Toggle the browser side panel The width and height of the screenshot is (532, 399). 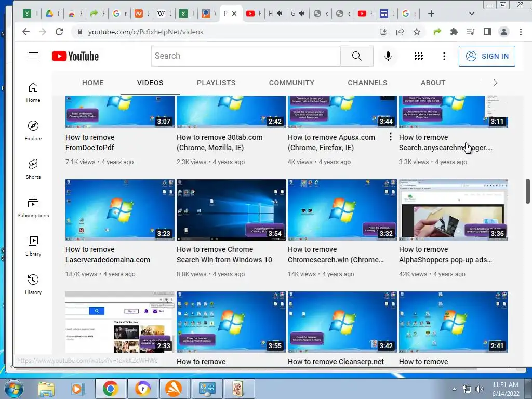[487, 32]
